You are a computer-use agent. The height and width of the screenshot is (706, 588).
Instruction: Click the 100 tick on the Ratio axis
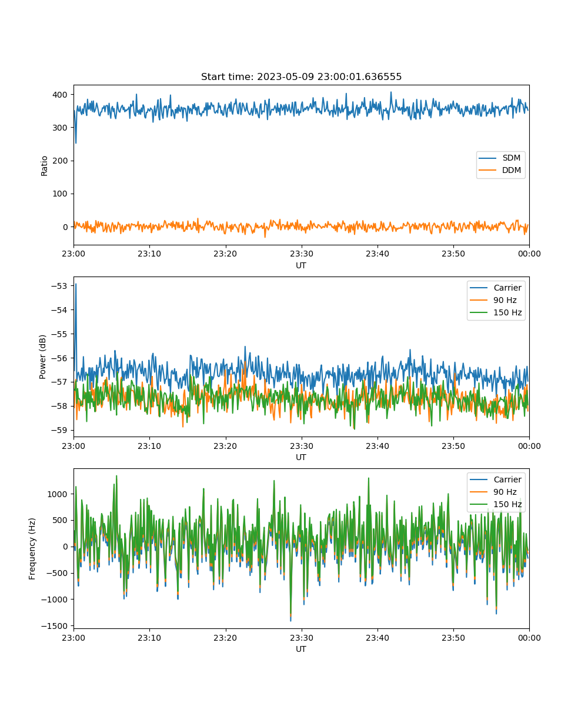[x=61, y=194]
